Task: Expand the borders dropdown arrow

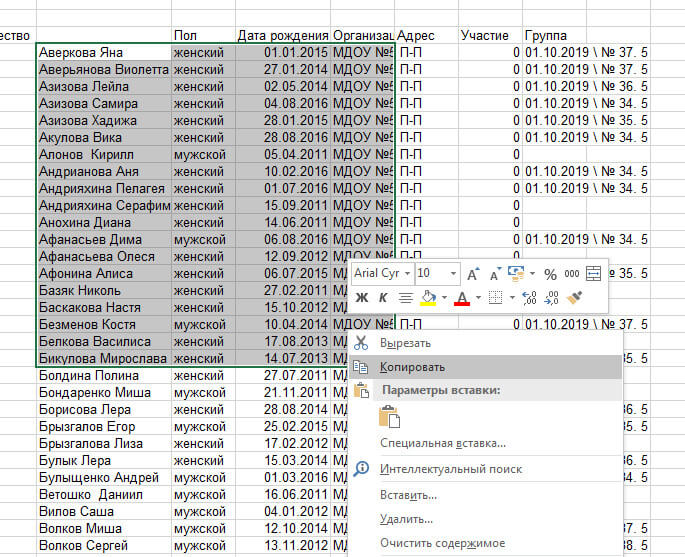Action: coord(511,297)
